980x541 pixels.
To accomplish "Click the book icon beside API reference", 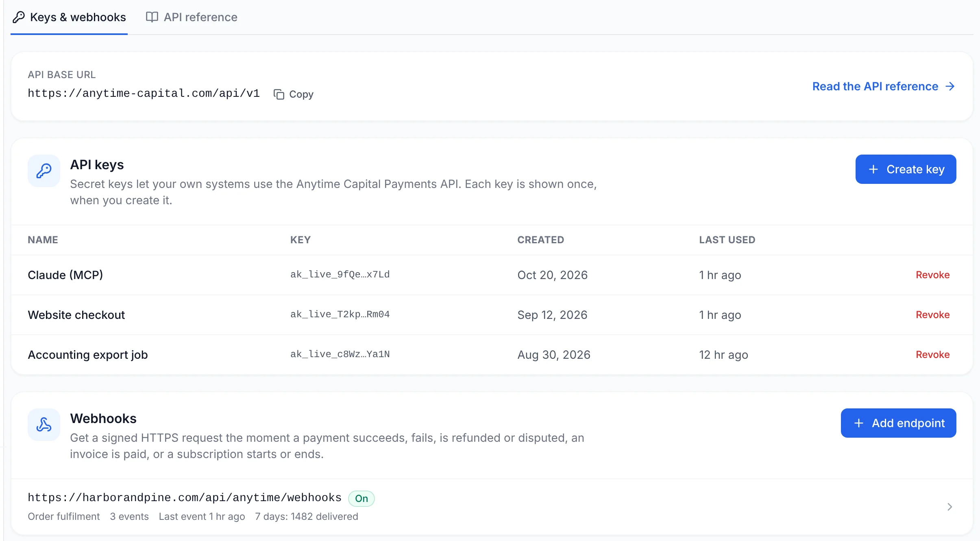I will coord(152,17).
